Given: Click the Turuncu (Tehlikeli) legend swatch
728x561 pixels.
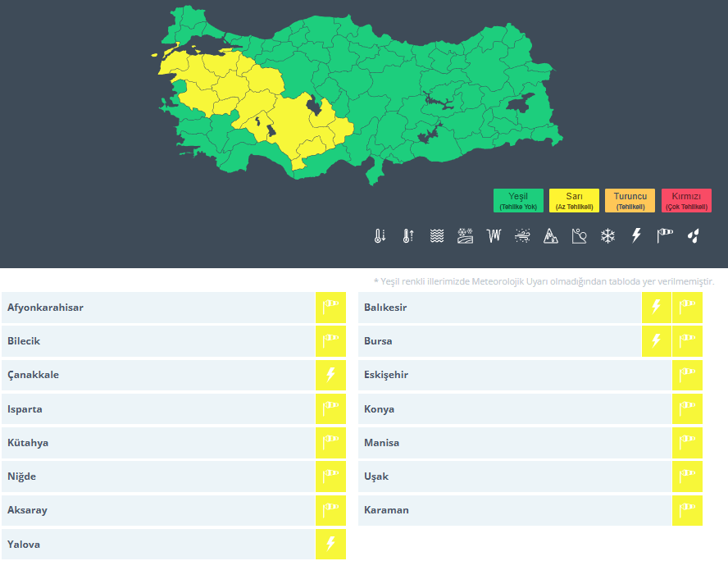Looking at the screenshot, I should [x=630, y=201].
